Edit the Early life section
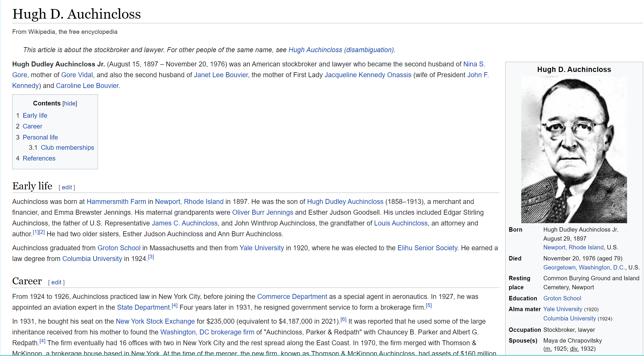Screen dimensions: 644x356 (x=67, y=187)
